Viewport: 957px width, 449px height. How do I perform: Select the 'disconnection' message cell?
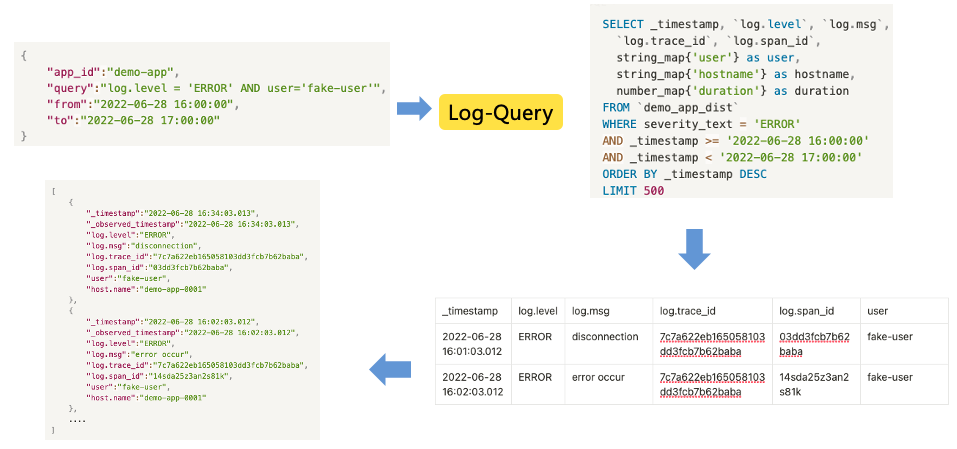605,337
